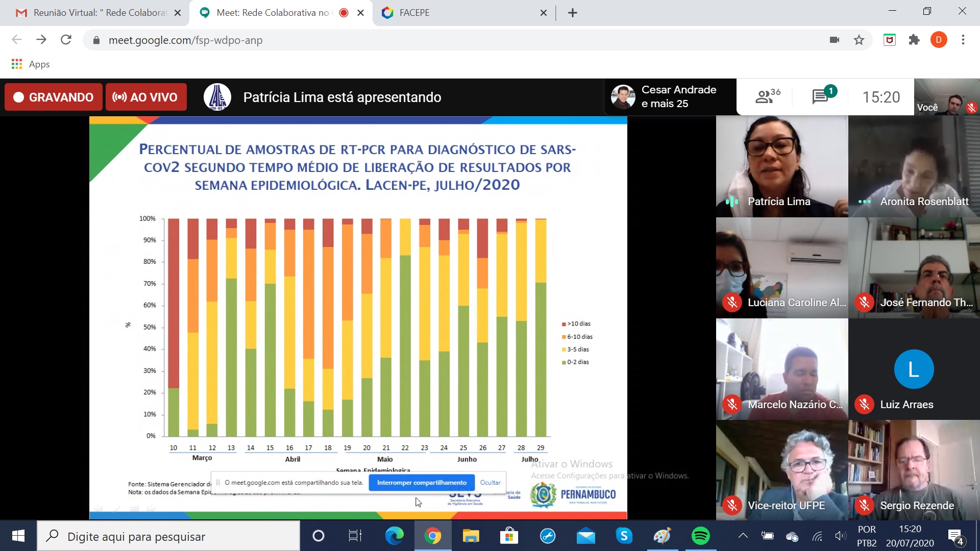Select Luciana Caroline's video tile
980x551 pixels.
click(x=782, y=268)
